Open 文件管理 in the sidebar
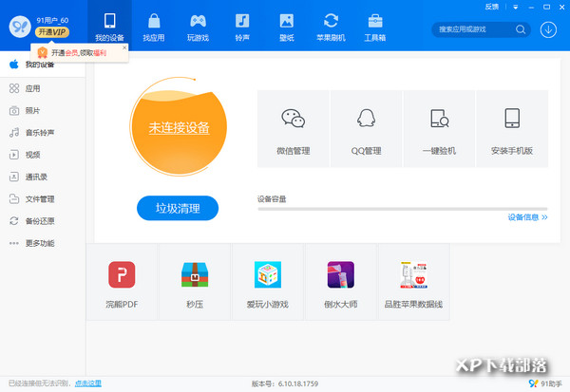 tap(43, 199)
